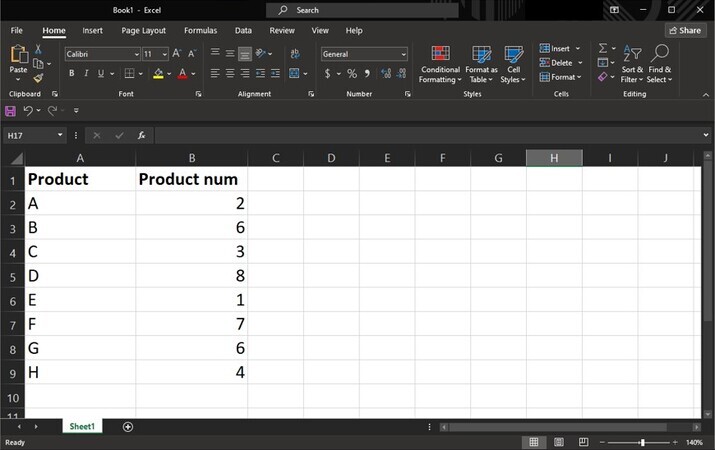Toggle Italic formatting
This screenshot has height=450, width=715.
click(86, 73)
